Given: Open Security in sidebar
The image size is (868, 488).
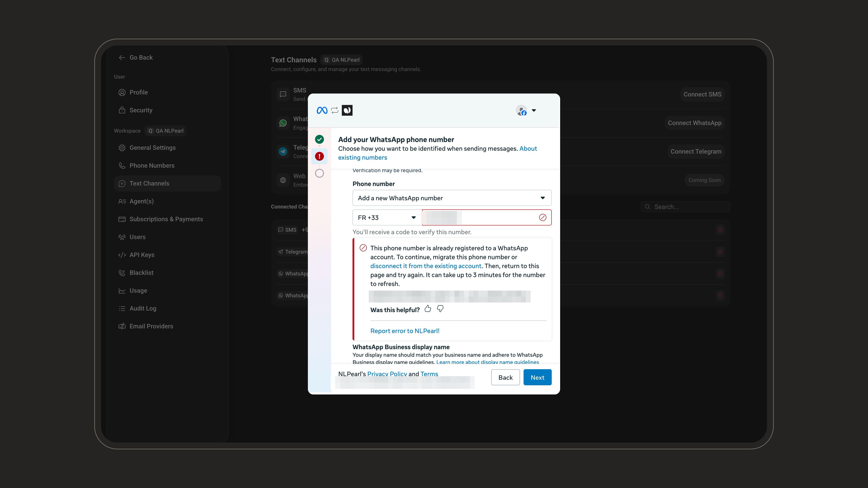Looking at the screenshot, I should [167, 110].
